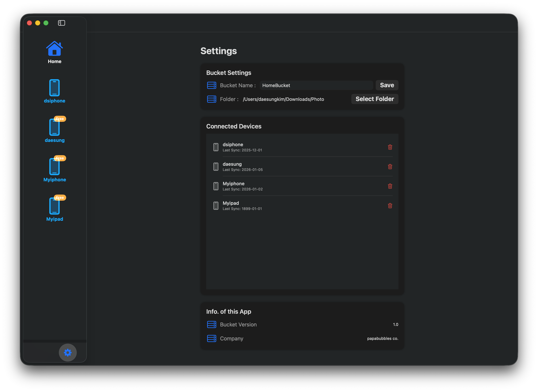The image size is (538, 392).
Task: Delete the dsiphone device with the trash icon
Action: pyautogui.click(x=390, y=147)
